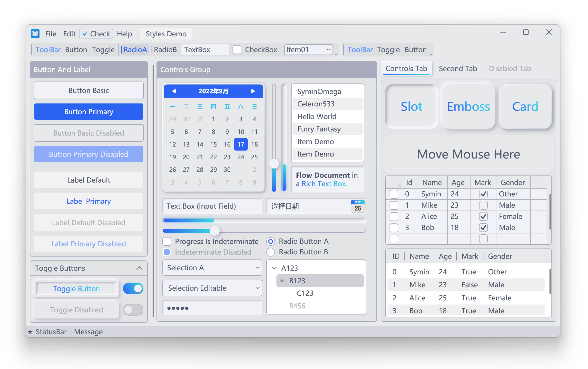
Task: Turn off the blue toggle switch
Action: click(x=133, y=288)
